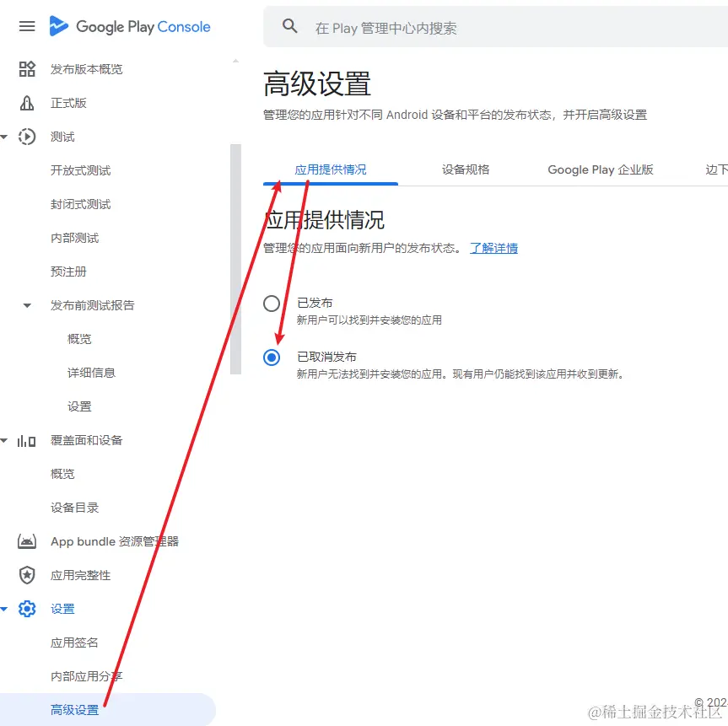Click the 应用完整性 shield icon
The height and width of the screenshot is (726, 728).
pyautogui.click(x=27, y=575)
